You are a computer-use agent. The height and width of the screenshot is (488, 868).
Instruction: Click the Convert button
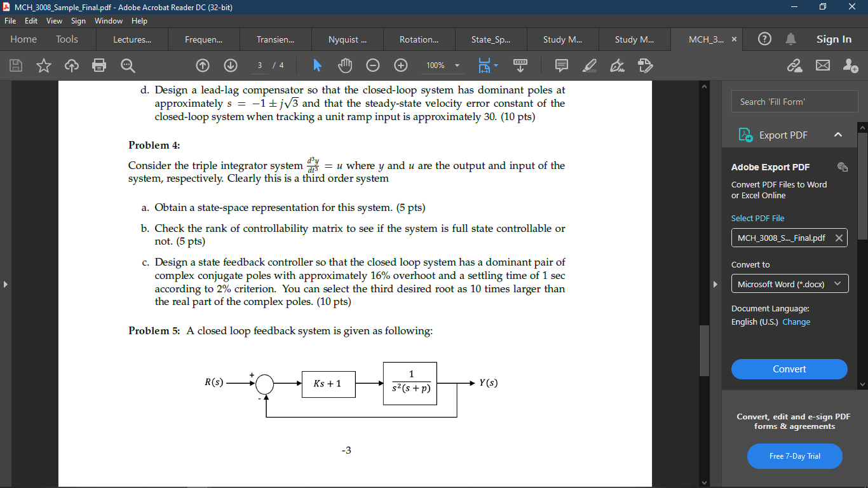[789, 369]
